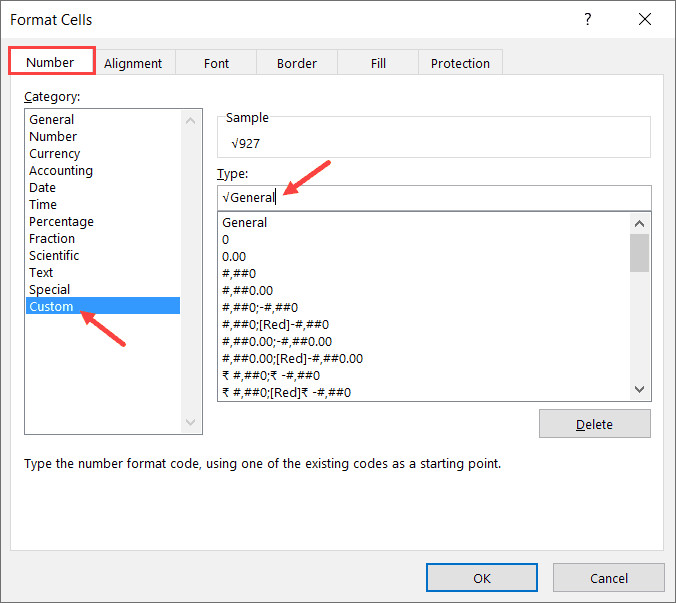This screenshot has height=603, width=676.
Task: Open the Protection tab
Action: 460,63
